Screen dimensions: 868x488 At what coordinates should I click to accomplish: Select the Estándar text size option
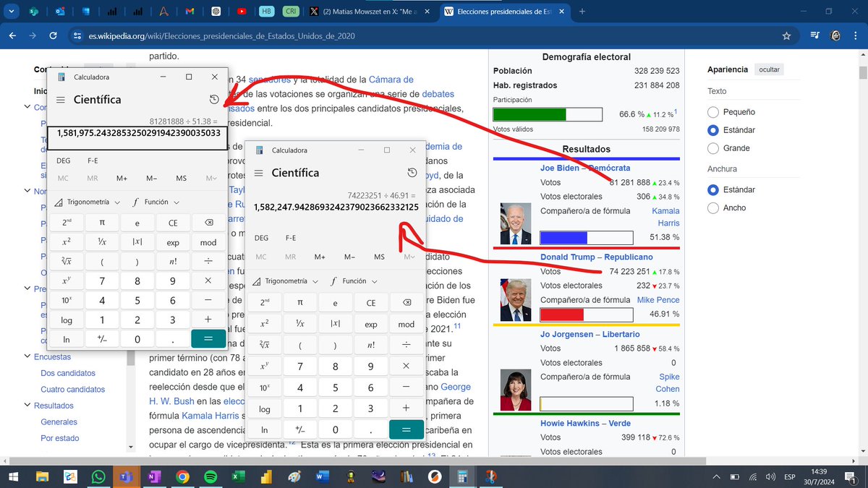point(713,130)
